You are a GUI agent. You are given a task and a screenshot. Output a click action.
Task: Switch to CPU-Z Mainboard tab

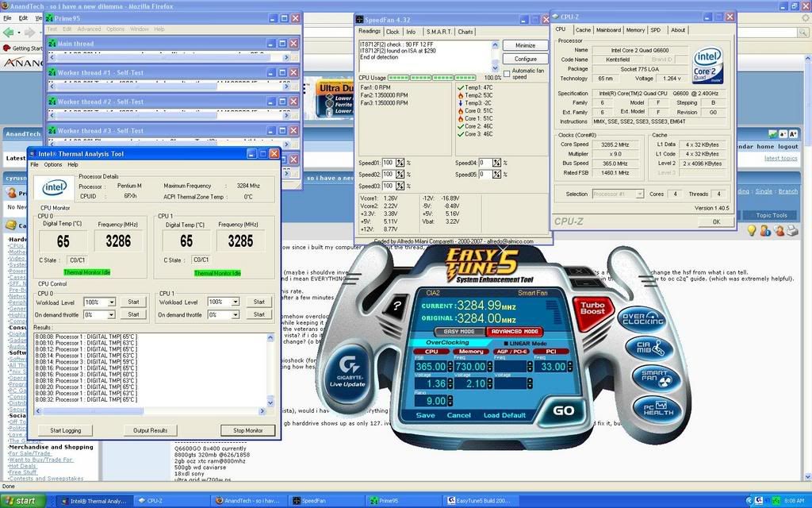[x=608, y=30]
